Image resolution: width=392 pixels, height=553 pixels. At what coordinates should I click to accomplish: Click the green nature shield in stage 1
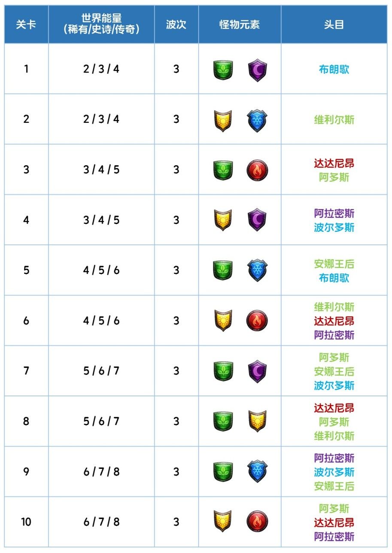click(x=223, y=70)
